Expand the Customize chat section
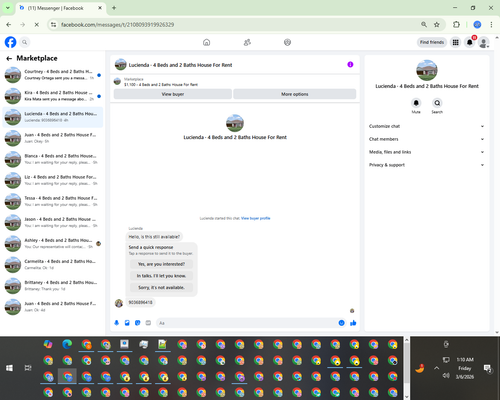The image size is (500, 400). tap(426, 126)
